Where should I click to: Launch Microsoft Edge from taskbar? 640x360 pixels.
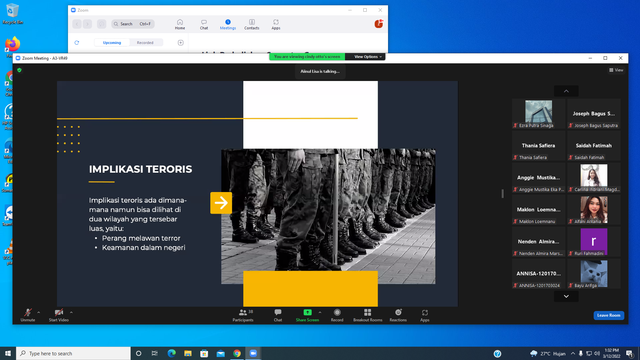click(x=171, y=353)
